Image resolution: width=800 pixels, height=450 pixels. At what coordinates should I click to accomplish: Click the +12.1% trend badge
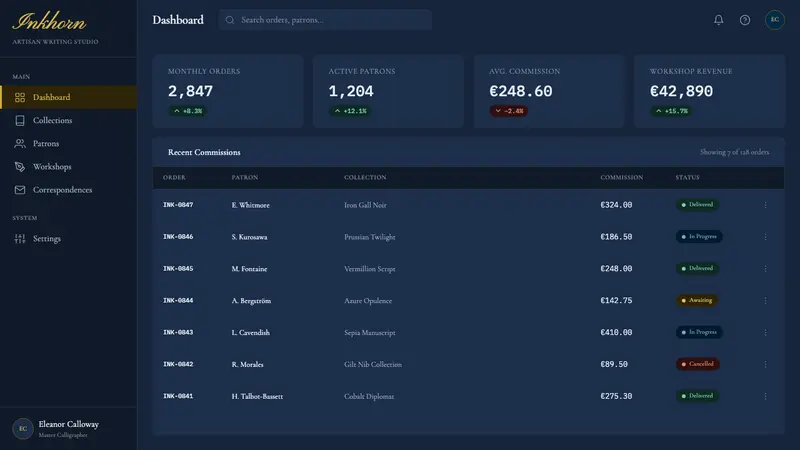tap(350, 111)
